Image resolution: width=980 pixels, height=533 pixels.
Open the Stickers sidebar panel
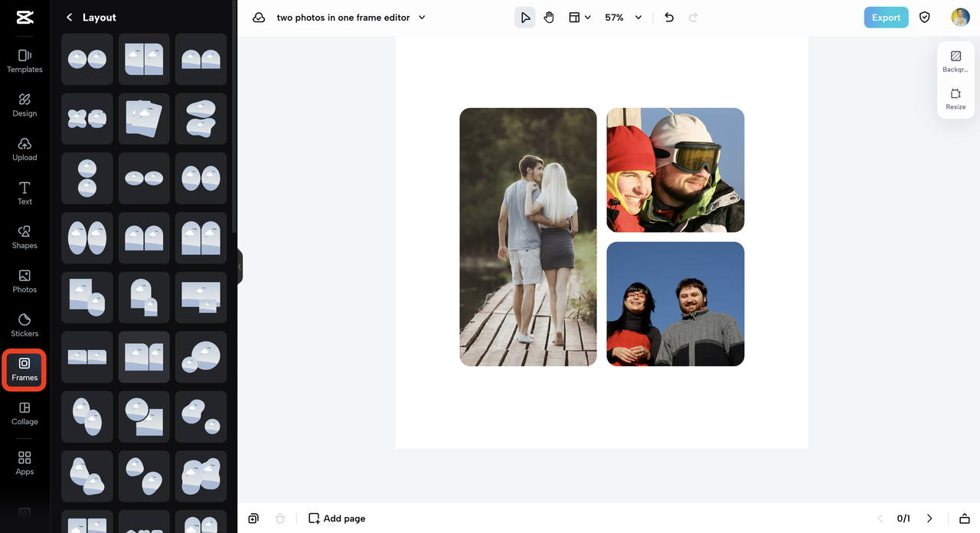[x=24, y=325]
